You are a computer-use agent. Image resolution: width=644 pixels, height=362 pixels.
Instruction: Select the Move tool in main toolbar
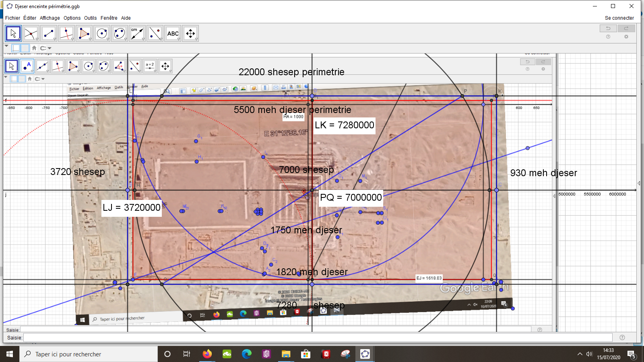(13, 34)
